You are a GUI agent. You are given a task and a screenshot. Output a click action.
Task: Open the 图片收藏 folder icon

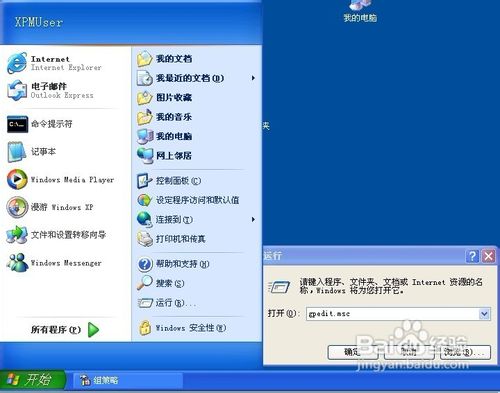coord(145,97)
